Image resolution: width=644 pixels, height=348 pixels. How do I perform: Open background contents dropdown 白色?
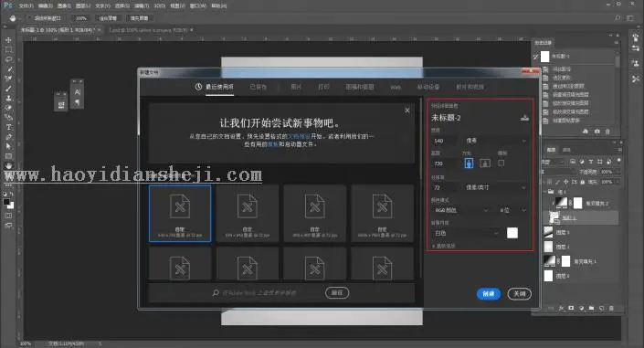[466, 233]
